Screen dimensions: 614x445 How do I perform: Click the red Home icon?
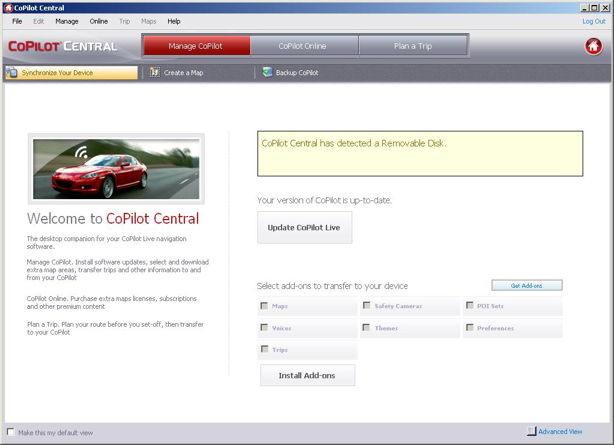pos(593,46)
